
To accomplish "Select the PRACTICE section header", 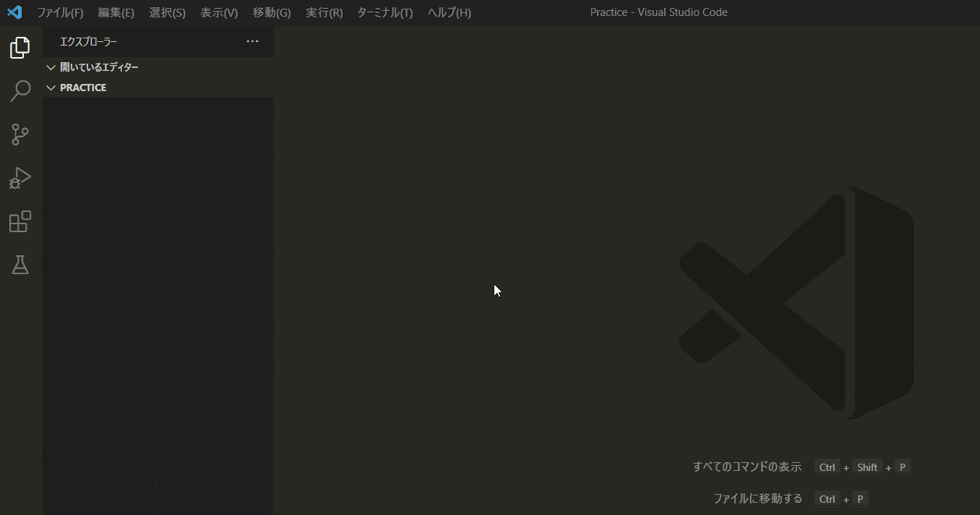I will [x=82, y=87].
